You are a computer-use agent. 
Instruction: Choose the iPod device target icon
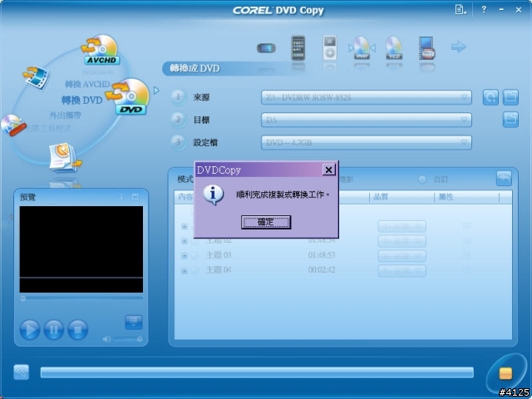click(x=329, y=48)
